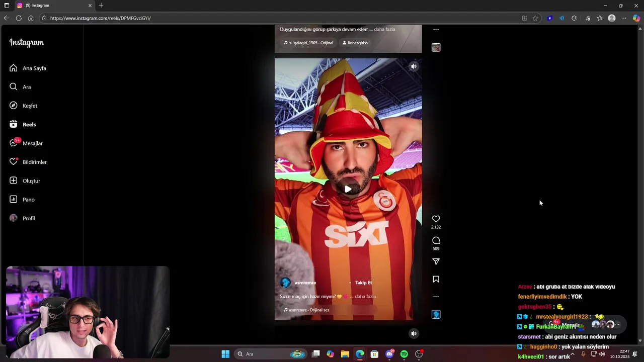Open Pano dashboard

click(x=22, y=200)
